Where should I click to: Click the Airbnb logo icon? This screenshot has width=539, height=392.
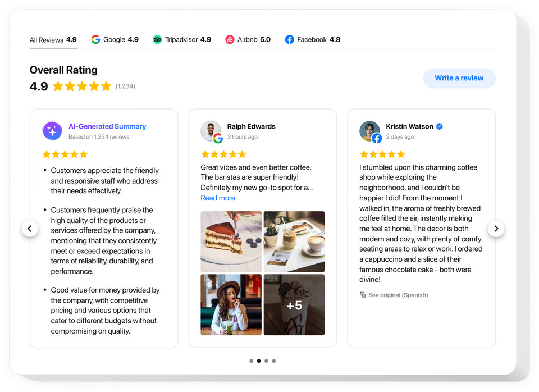(x=230, y=40)
